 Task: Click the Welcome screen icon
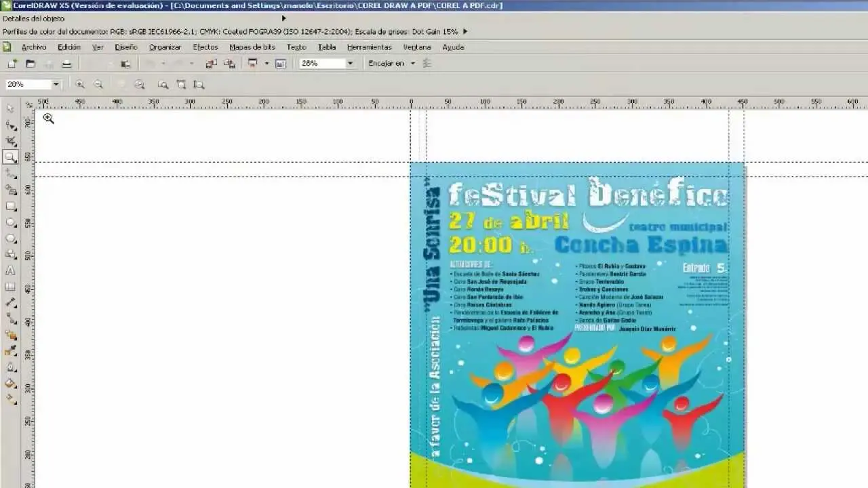[x=281, y=64]
